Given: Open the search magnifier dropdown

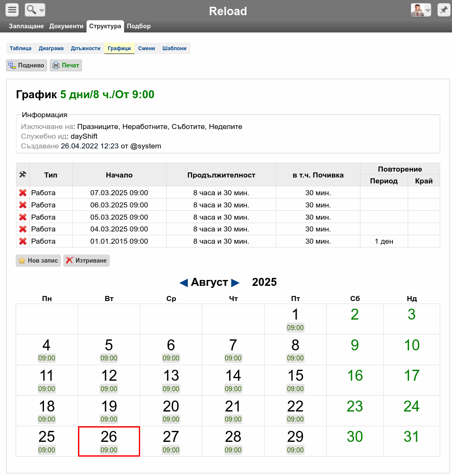Looking at the screenshot, I should click(x=35, y=10).
